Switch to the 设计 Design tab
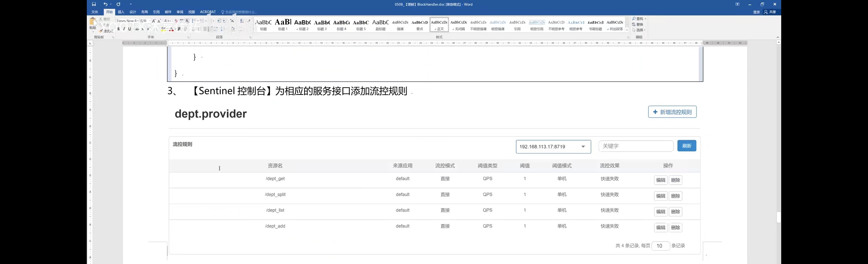The image size is (868, 264). [x=133, y=12]
